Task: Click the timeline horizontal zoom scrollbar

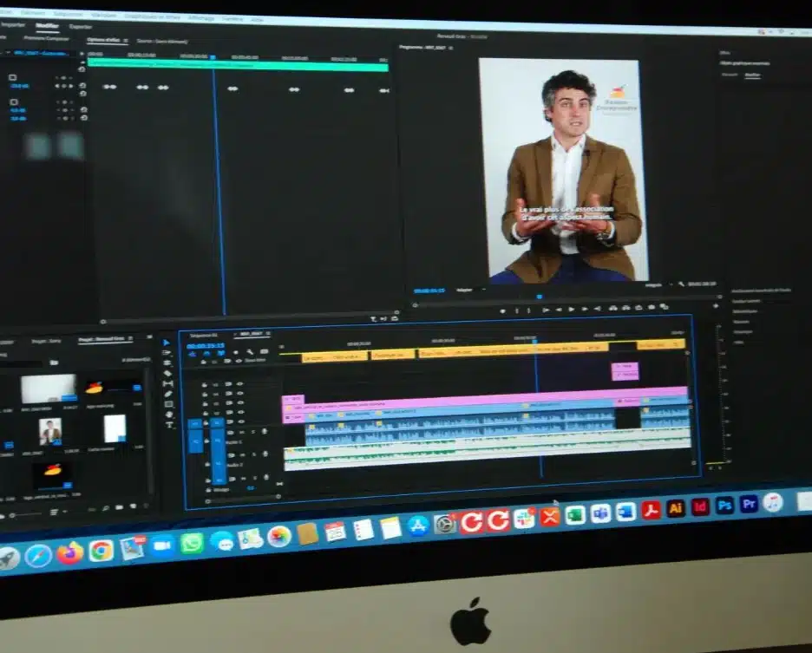Action: click(244, 499)
